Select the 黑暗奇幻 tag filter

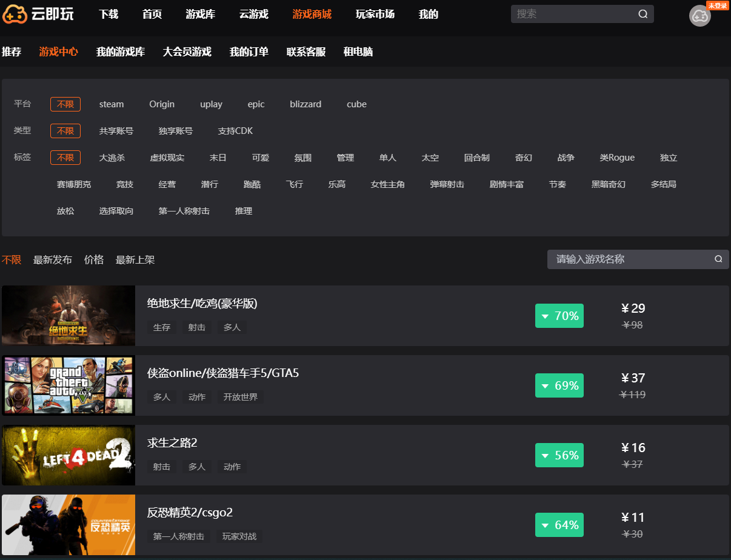tap(609, 184)
